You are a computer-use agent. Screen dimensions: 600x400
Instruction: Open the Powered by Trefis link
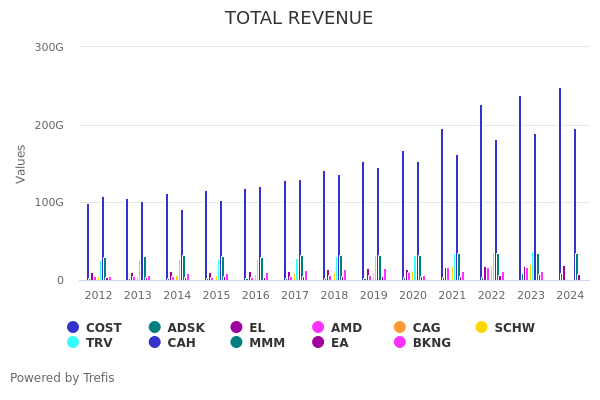pyautogui.click(x=62, y=378)
